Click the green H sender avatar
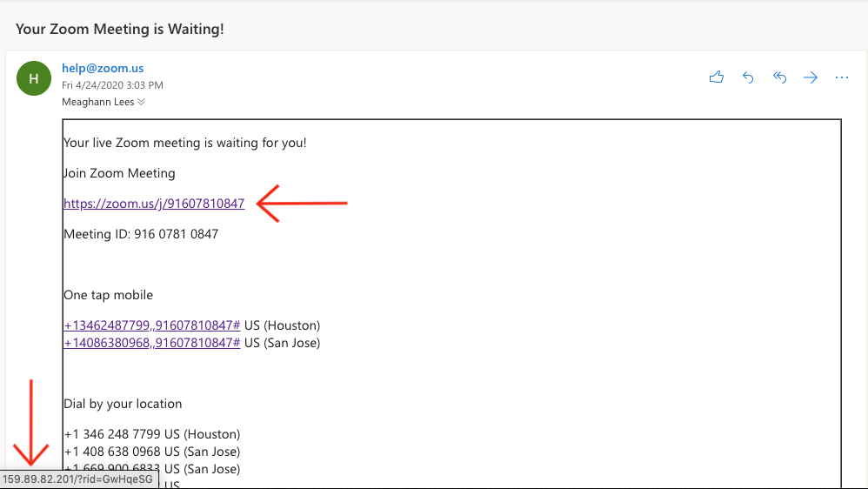 [34, 78]
